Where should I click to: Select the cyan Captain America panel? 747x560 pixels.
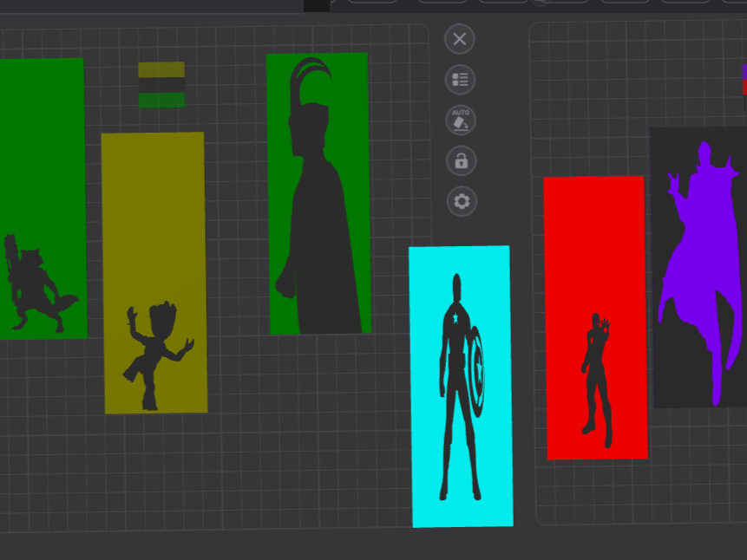[462, 387]
